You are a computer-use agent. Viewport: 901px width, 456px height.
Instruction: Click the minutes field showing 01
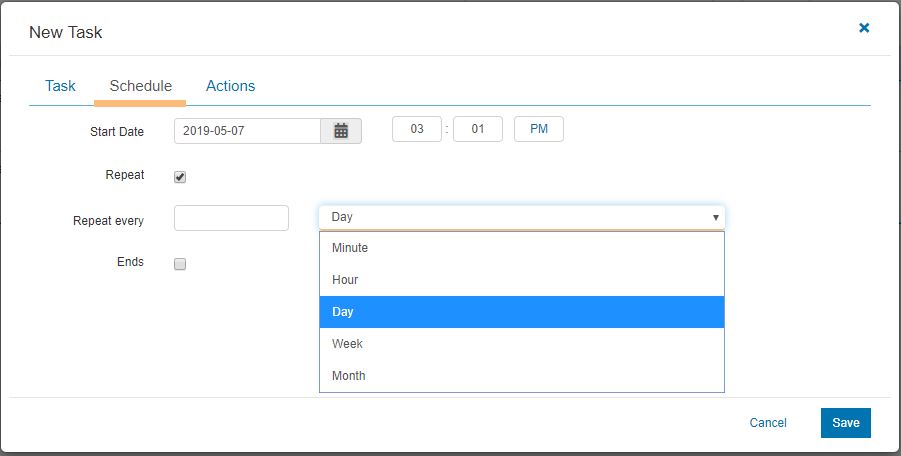pos(478,129)
